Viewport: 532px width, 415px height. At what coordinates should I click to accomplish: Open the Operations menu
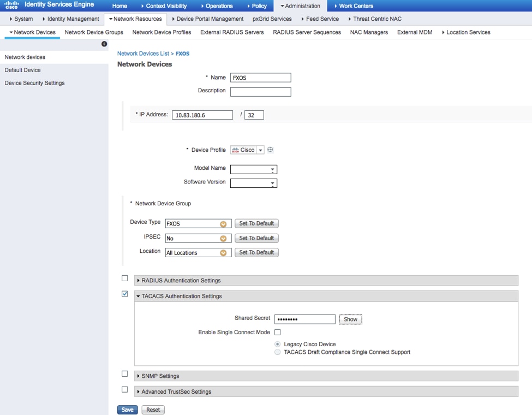[217, 6]
